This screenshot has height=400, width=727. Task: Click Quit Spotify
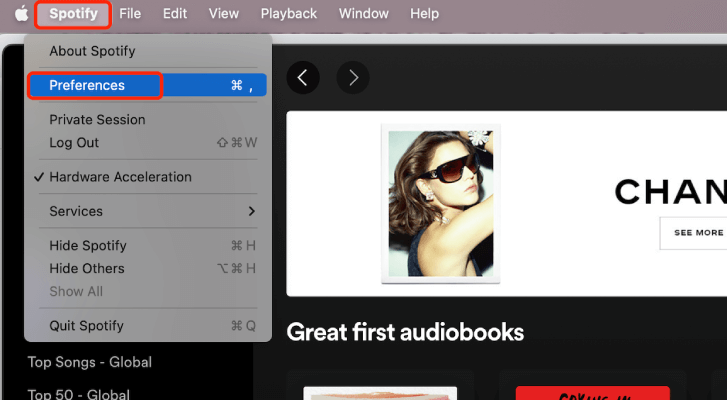[x=86, y=326]
